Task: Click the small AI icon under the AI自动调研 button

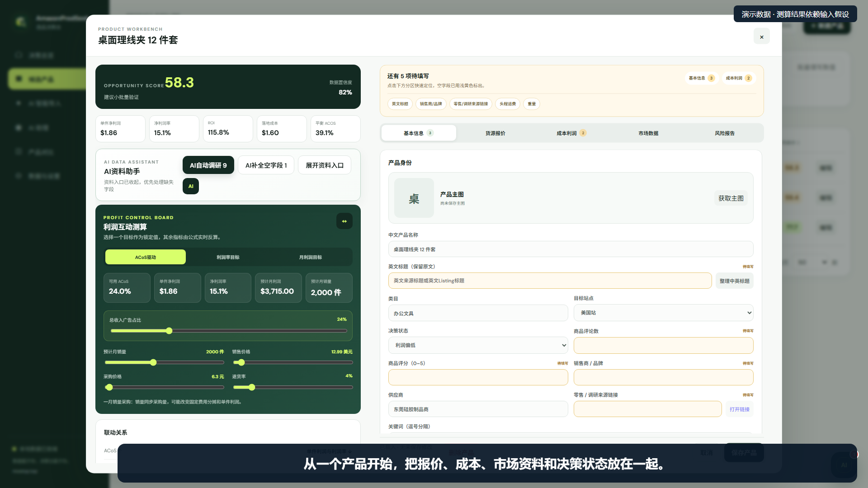Action: [x=190, y=186]
